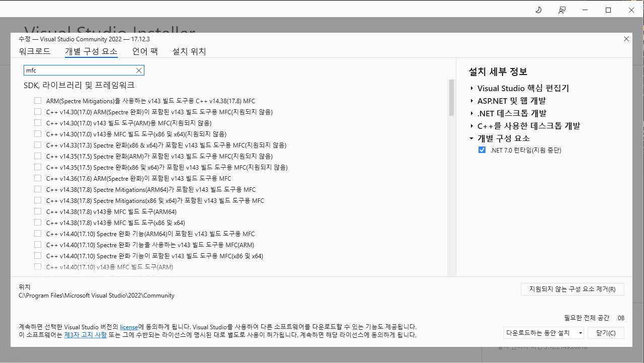
Task: Check C++ v14.36(17.6) ARM Spectre MFC checkbox
Action: pyautogui.click(x=38, y=178)
